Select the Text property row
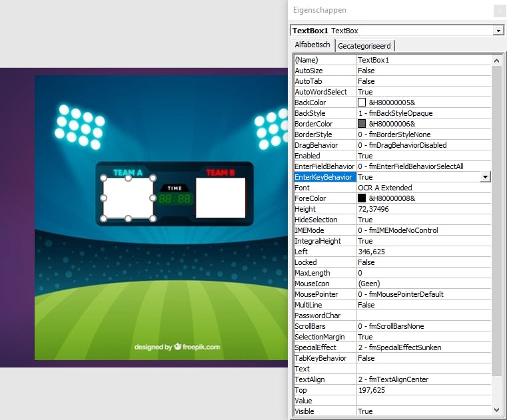Screen dimensions: 507x420 pos(392,369)
